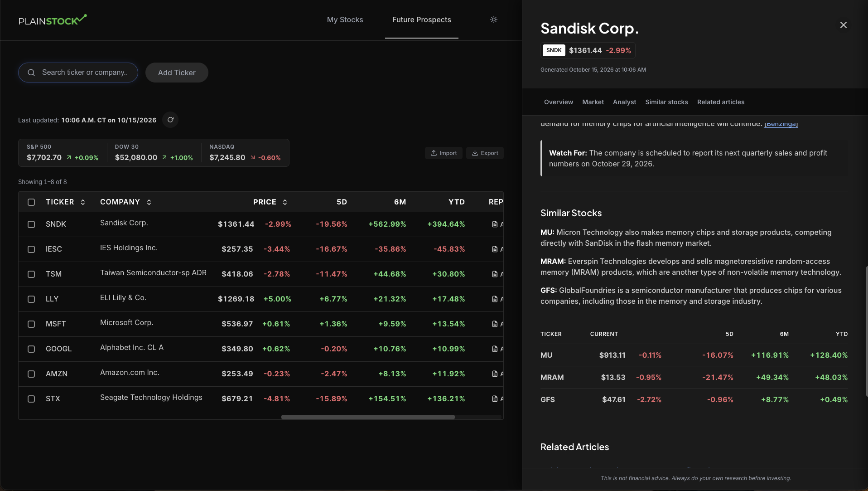The image size is (868, 491).
Task: Open the Alphabet Inc. CL A row
Action: (261, 349)
